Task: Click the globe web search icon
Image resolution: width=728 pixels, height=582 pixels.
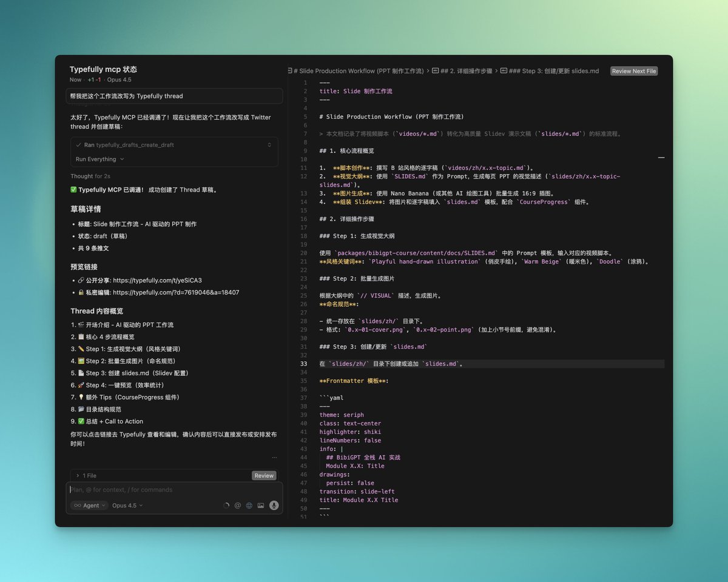Action: point(249,505)
